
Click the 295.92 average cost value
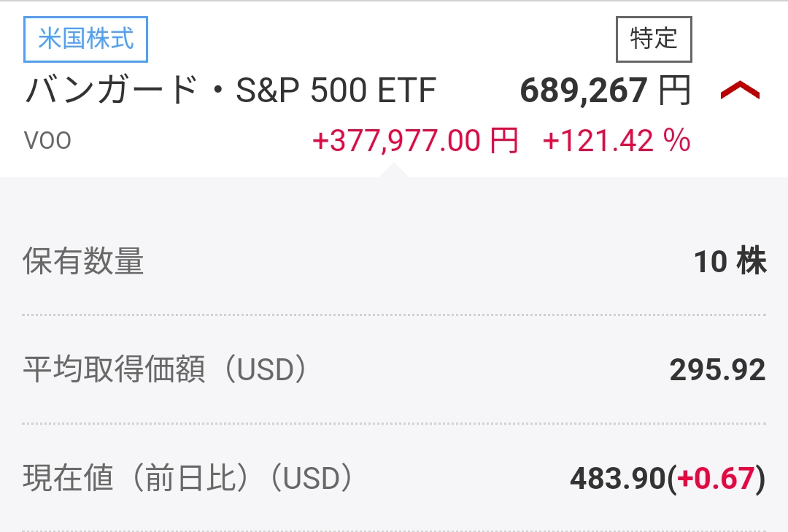click(x=718, y=370)
